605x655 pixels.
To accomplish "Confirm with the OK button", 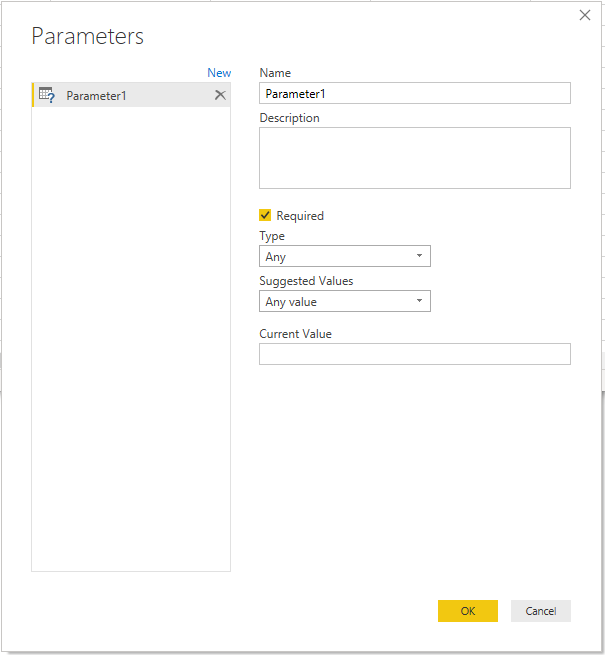I will pos(468,611).
